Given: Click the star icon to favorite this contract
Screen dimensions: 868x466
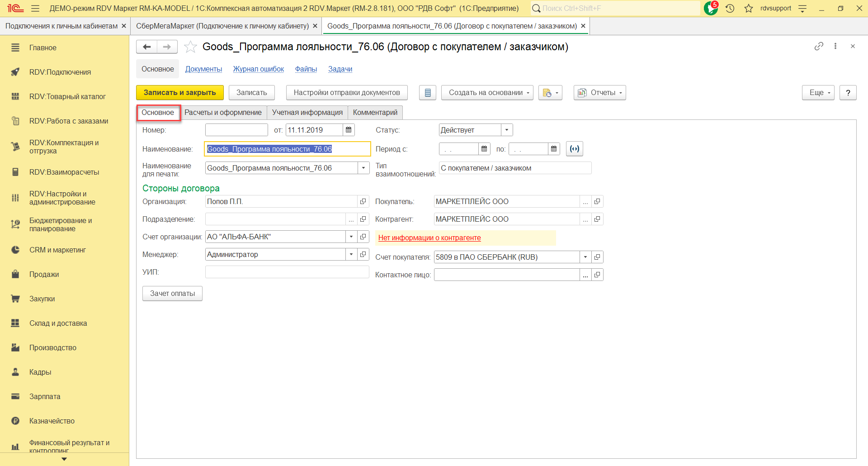Looking at the screenshot, I should point(190,47).
